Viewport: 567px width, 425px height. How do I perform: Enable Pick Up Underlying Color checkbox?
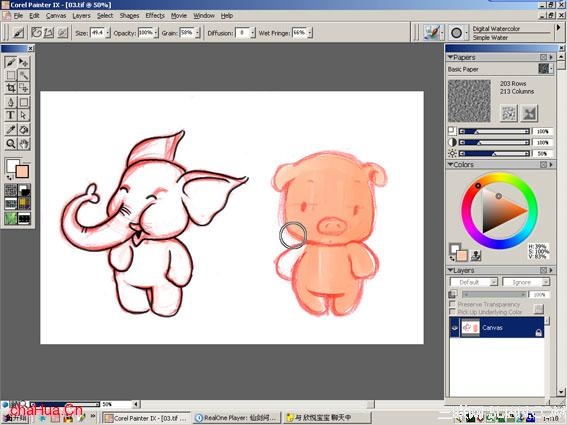point(452,311)
